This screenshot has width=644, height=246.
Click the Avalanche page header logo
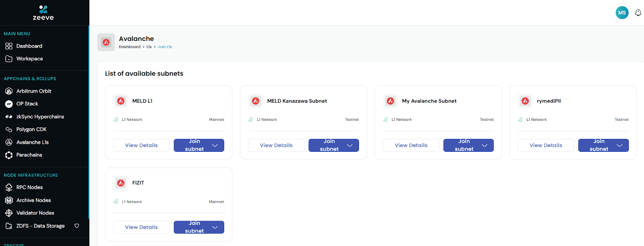pos(106,42)
